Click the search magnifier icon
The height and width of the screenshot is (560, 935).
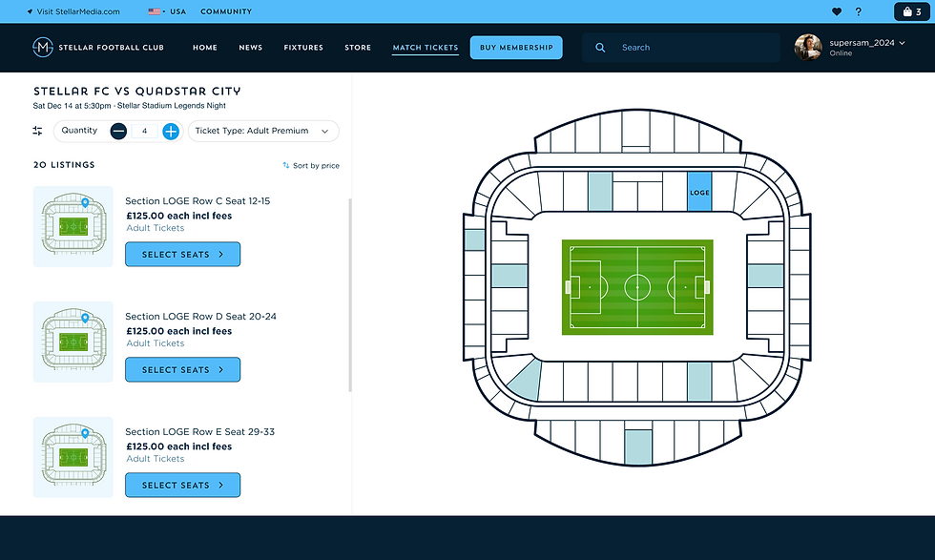(x=599, y=47)
